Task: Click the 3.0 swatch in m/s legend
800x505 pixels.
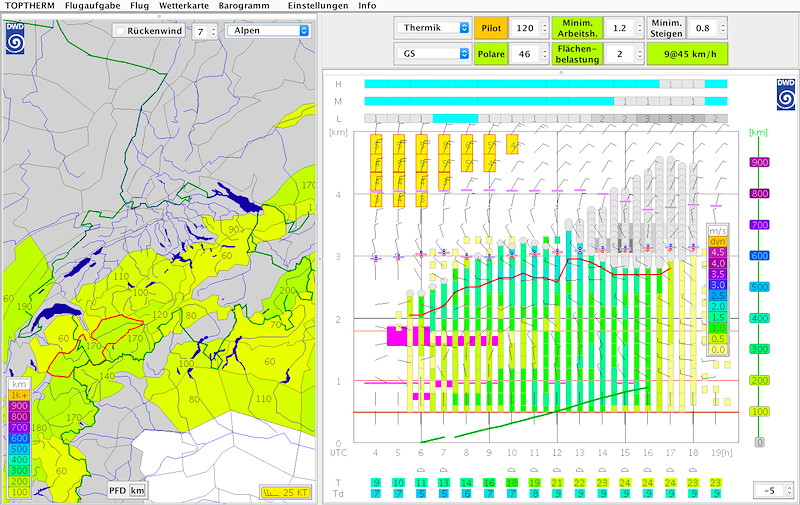Action: click(x=717, y=285)
